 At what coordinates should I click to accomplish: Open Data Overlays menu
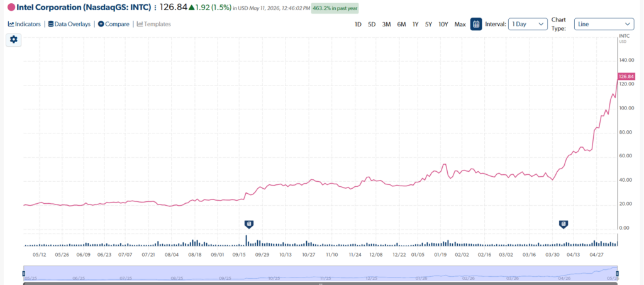pos(69,25)
